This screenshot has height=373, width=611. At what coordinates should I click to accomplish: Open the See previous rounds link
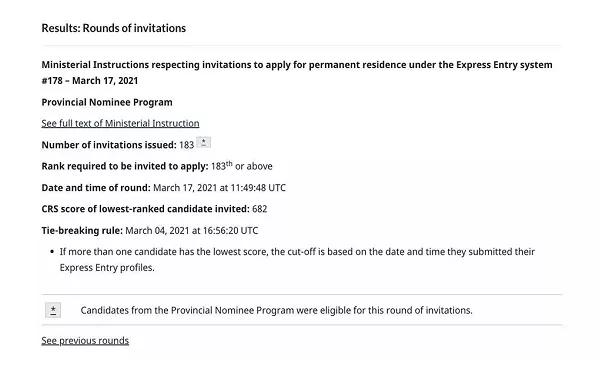tap(85, 340)
